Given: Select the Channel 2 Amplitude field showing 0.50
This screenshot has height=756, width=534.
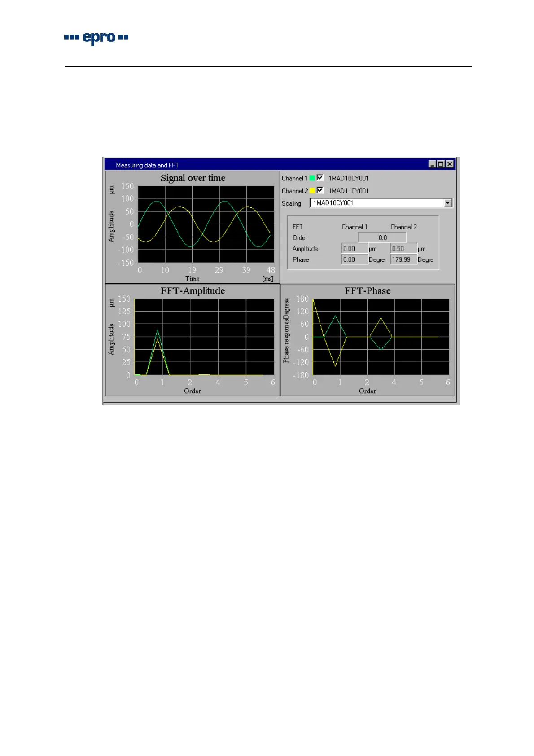Looking at the screenshot, I should pos(403,249).
